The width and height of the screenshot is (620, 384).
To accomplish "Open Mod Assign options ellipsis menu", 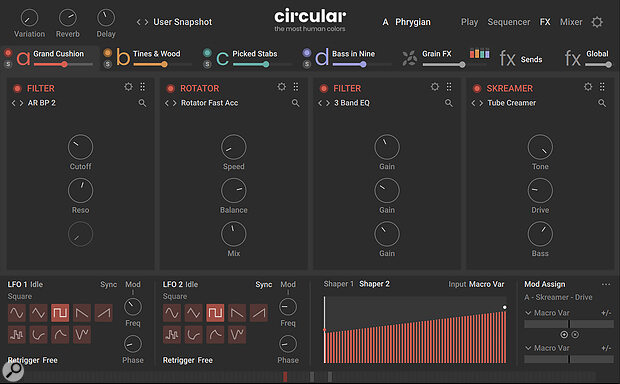I will coord(606,284).
